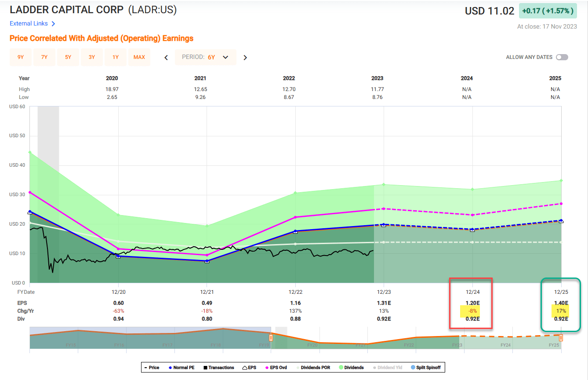This screenshot has width=588, height=380.
Task: Toggle the Price legend item
Action: [x=151, y=367]
